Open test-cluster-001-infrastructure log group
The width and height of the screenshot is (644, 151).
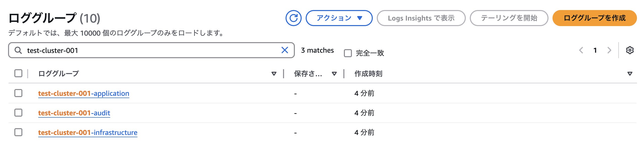pos(88,132)
